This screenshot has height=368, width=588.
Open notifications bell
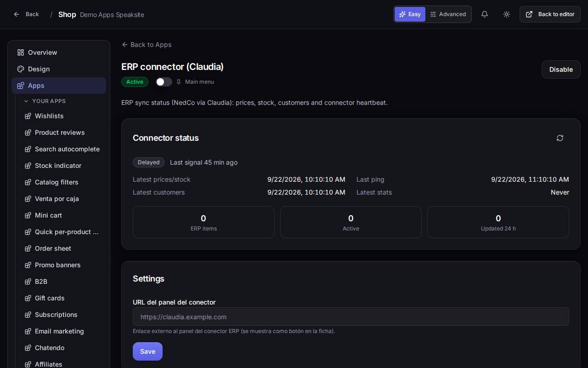(484, 14)
